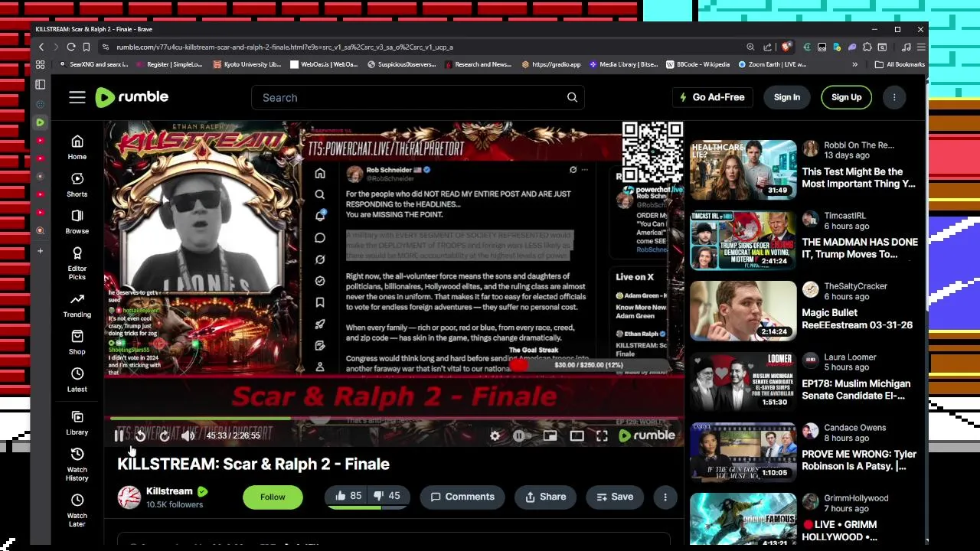The image size is (980, 551).
Task: Click the Sign In button
Action: pyautogui.click(x=786, y=97)
